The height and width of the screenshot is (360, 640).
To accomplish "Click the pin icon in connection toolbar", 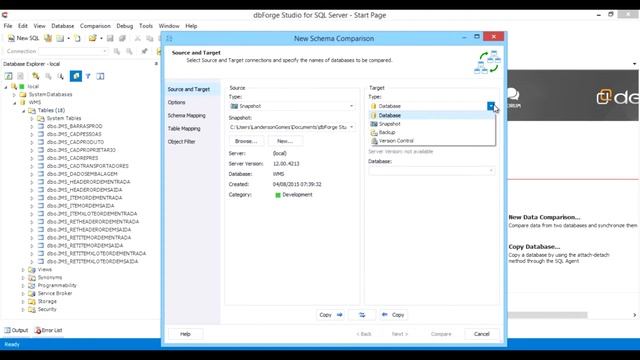I will 144,51.
